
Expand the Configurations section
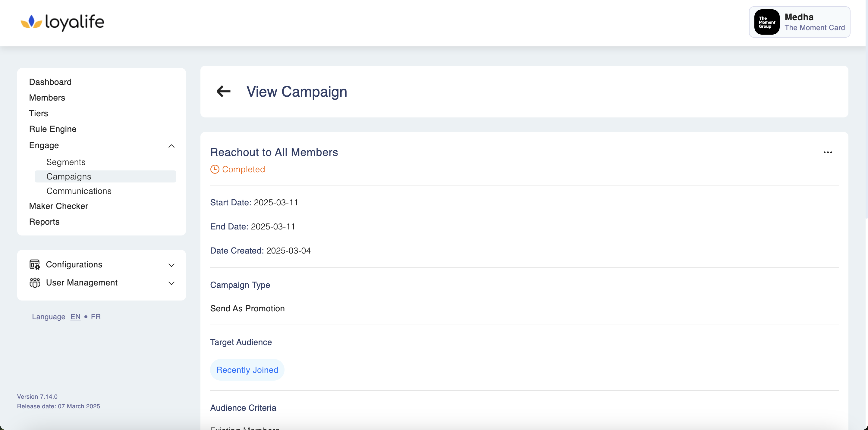click(171, 265)
